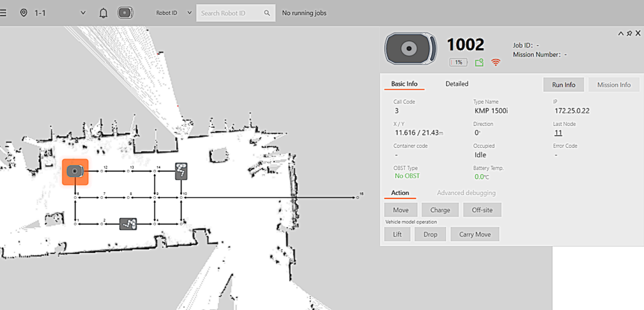Click the Search Robot ID field
Screen dimensions: 644x310
coord(230,13)
